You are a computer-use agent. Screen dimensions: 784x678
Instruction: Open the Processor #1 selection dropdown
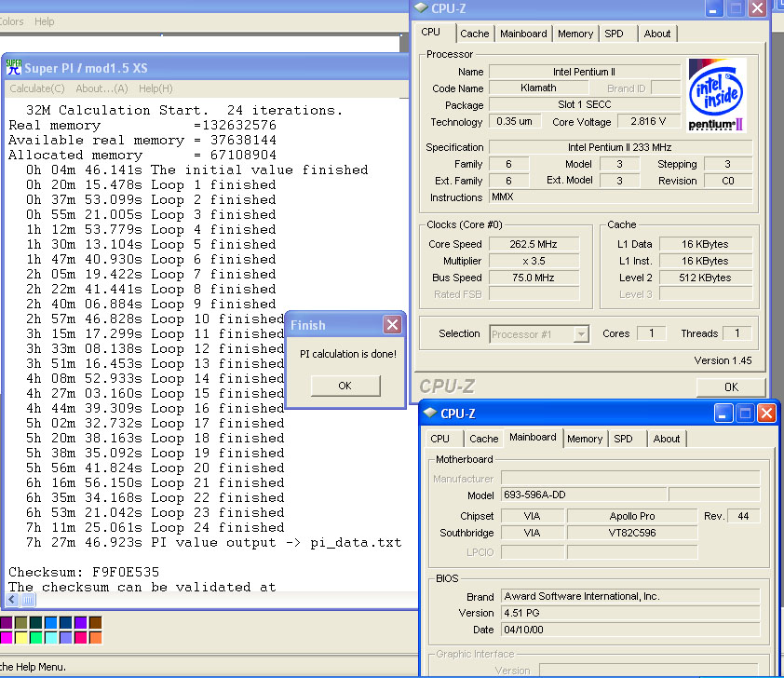point(581,334)
